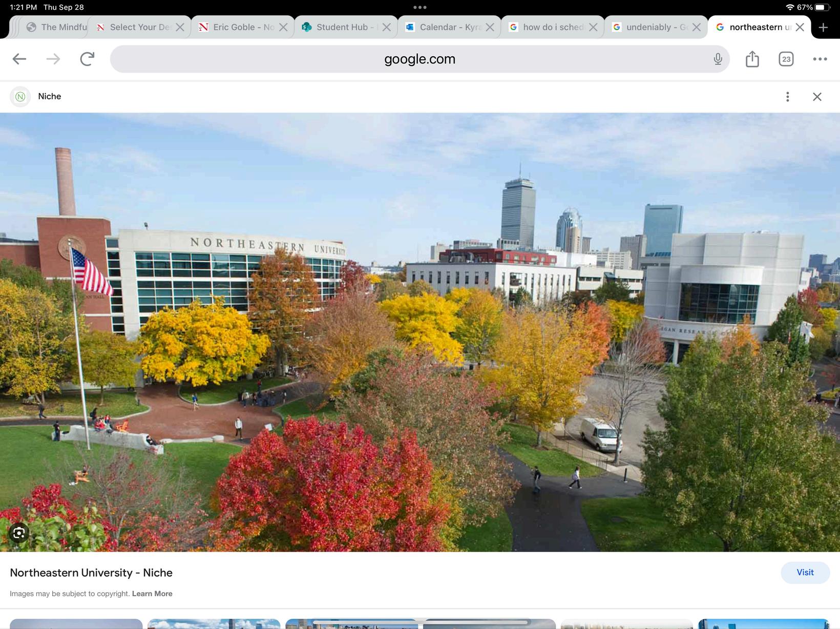
Task: Open a new tab with the plus button
Action: coord(823,27)
